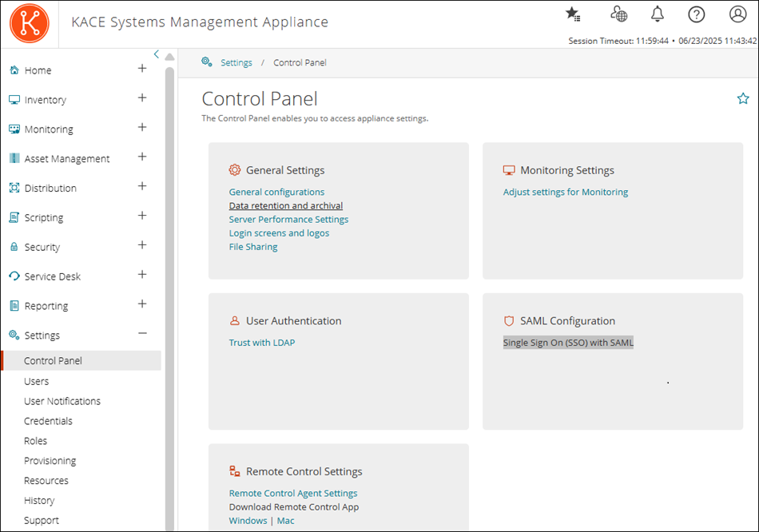Open the notifications bell icon
This screenshot has width=759, height=532.
pos(657,14)
